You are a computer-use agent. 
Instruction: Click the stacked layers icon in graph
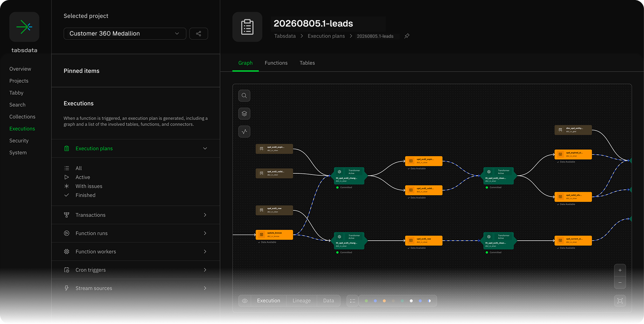coord(244,114)
